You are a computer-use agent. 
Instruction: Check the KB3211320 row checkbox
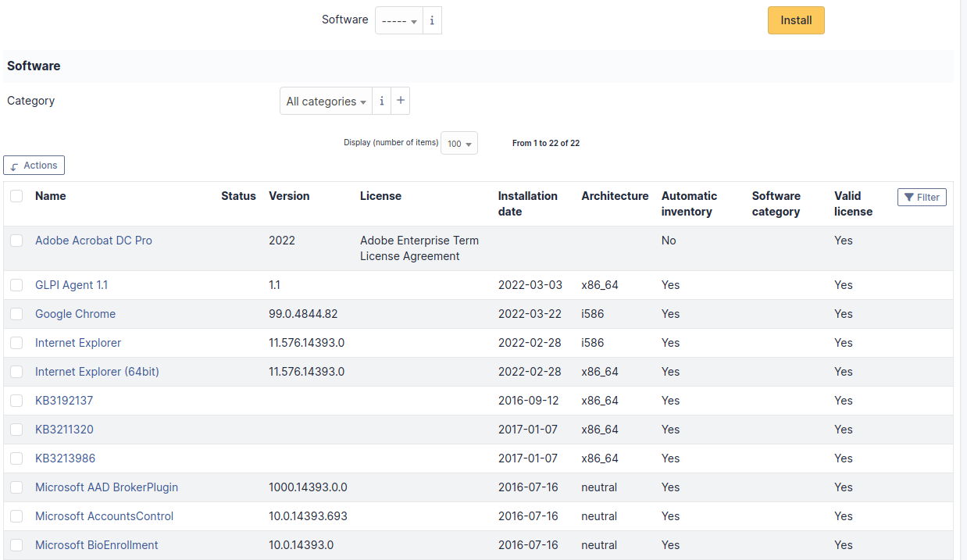point(16,430)
